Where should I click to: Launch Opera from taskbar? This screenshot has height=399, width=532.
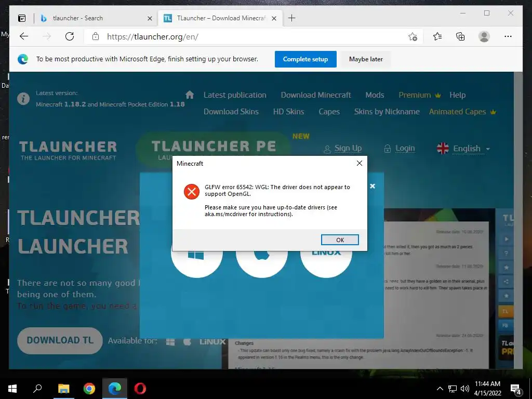(x=140, y=389)
